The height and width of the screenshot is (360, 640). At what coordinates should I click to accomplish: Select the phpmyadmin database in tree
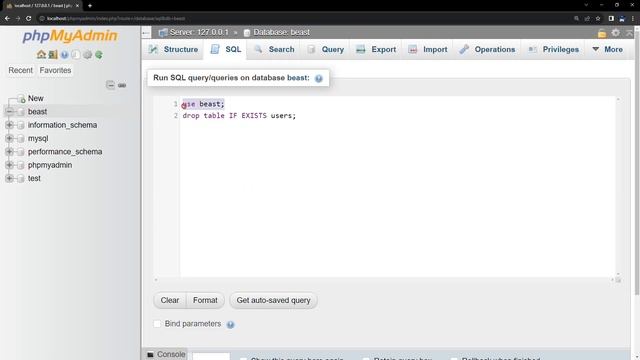point(50,165)
